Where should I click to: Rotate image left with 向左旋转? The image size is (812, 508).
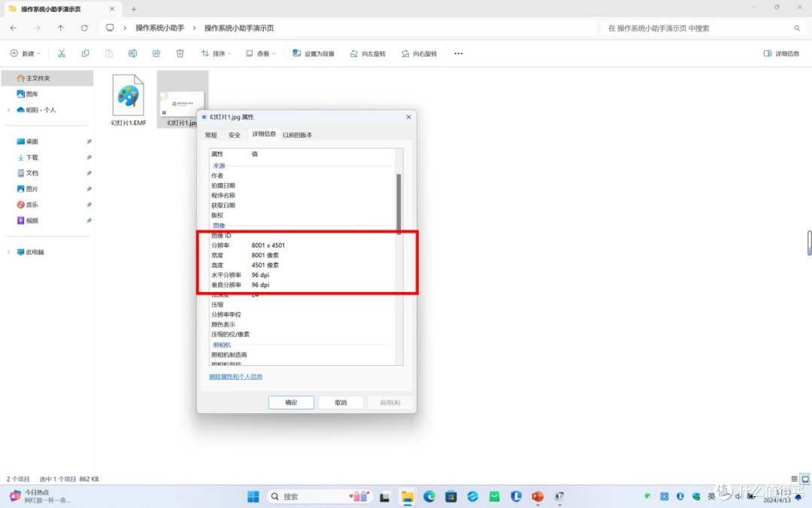point(368,53)
